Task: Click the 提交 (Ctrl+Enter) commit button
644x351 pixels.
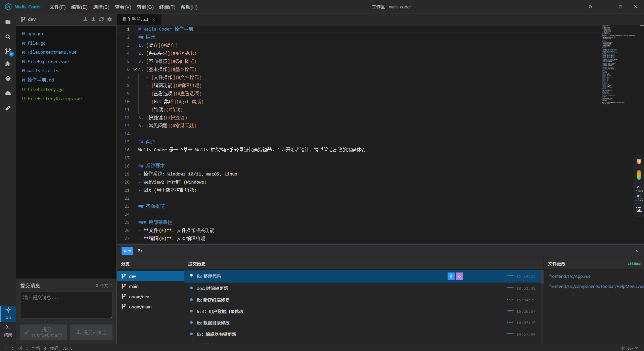Action: point(44,332)
